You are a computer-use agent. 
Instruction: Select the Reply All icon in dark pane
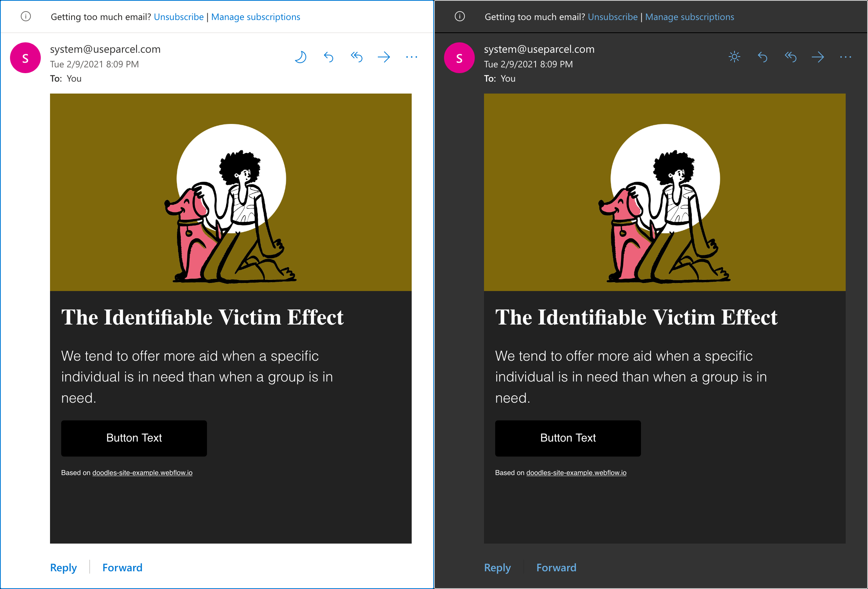[790, 57]
